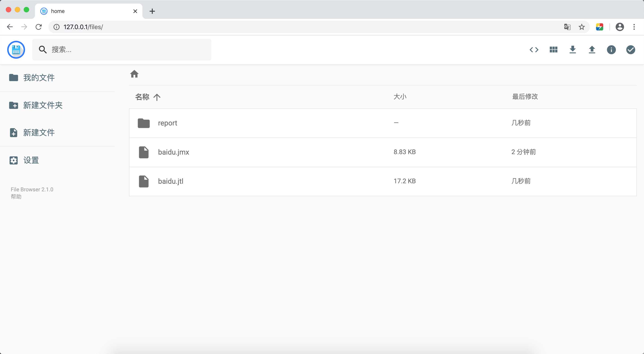The width and height of the screenshot is (644, 354).
Task: Click the 2 分钟前 modified cell
Action: coord(524,152)
